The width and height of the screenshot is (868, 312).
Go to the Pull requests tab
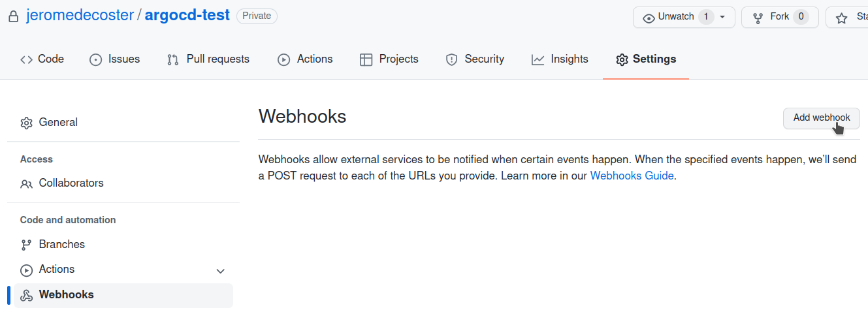(208, 59)
